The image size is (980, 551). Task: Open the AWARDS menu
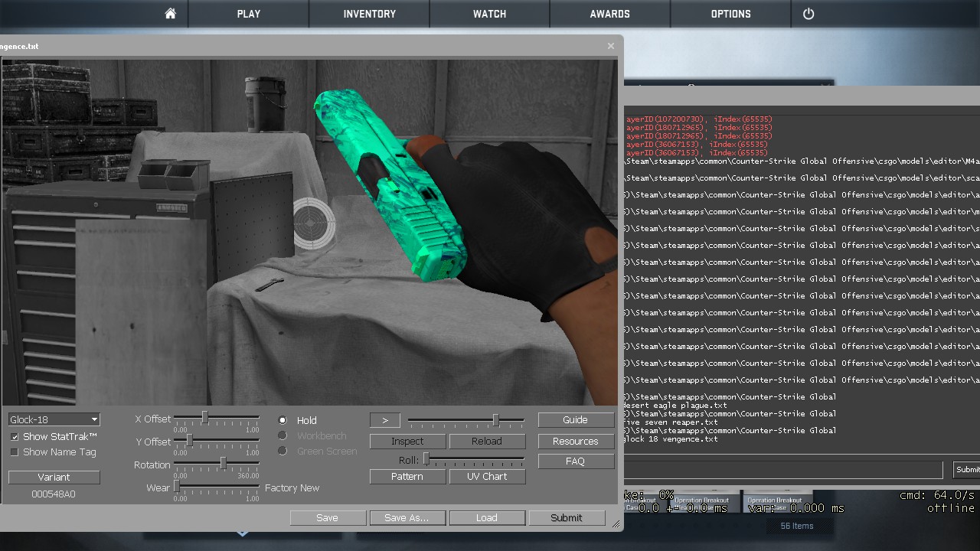(610, 14)
